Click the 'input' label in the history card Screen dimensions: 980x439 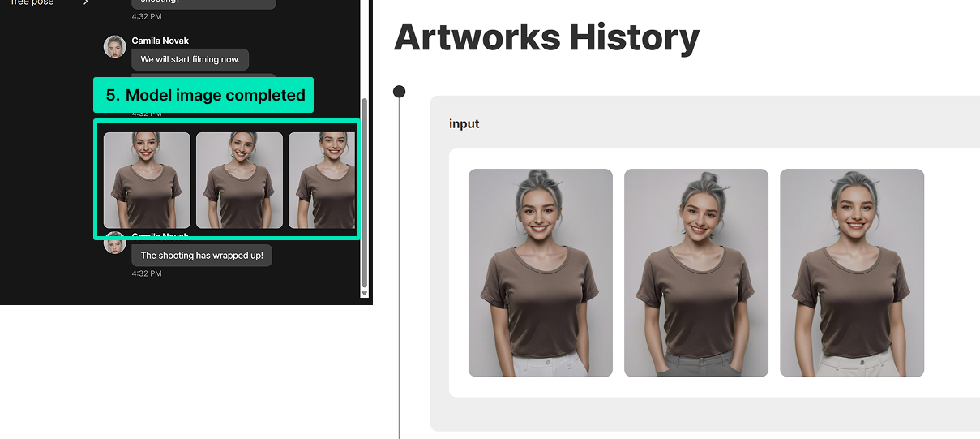[x=464, y=123]
